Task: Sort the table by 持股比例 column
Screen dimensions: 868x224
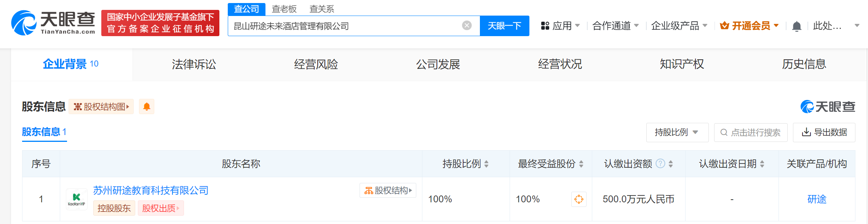Action: coord(486,164)
